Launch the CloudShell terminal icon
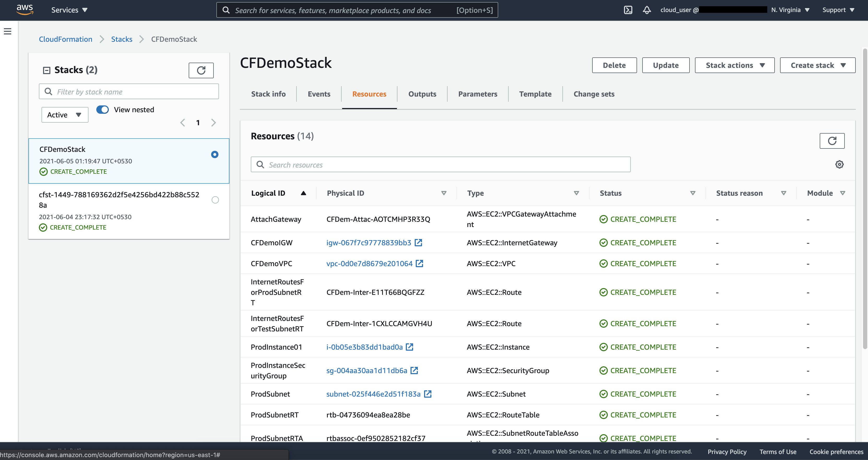The width and height of the screenshot is (868, 460). tap(628, 10)
